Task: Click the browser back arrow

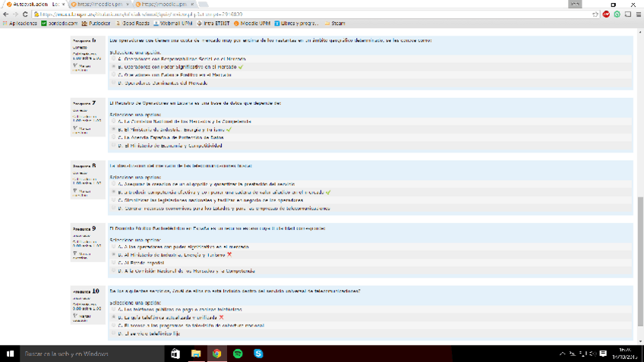Action: [x=6, y=14]
